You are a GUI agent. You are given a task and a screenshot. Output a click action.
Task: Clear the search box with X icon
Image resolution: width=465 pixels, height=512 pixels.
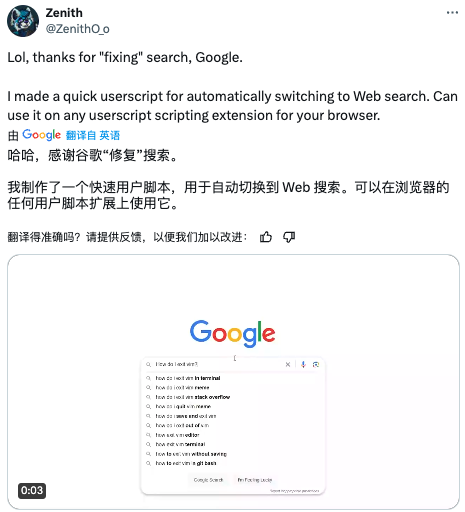(x=288, y=364)
